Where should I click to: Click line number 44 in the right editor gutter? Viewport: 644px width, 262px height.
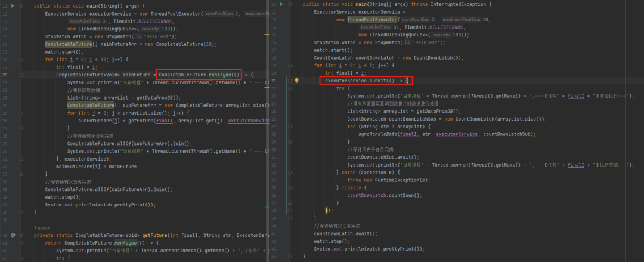pyautogui.click(x=274, y=256)
